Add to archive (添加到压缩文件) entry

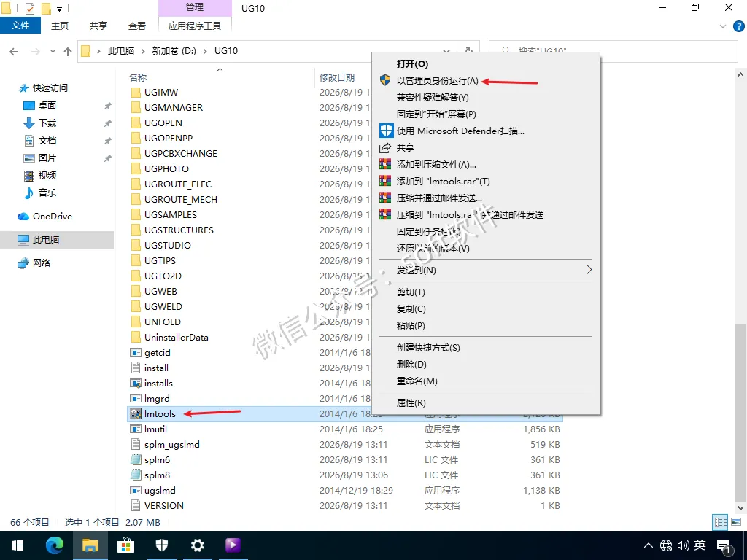click(x=436, y=164)
